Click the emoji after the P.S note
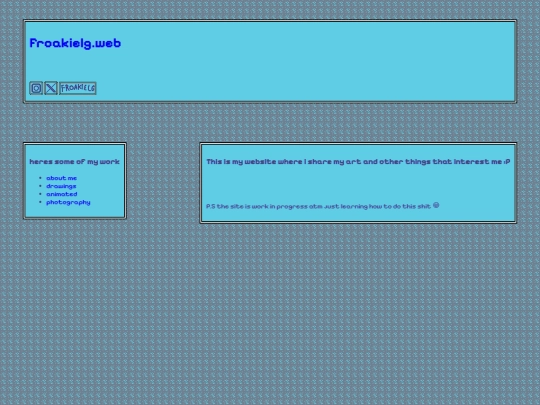This screenshot has height=405, width=540. (436, 205)
